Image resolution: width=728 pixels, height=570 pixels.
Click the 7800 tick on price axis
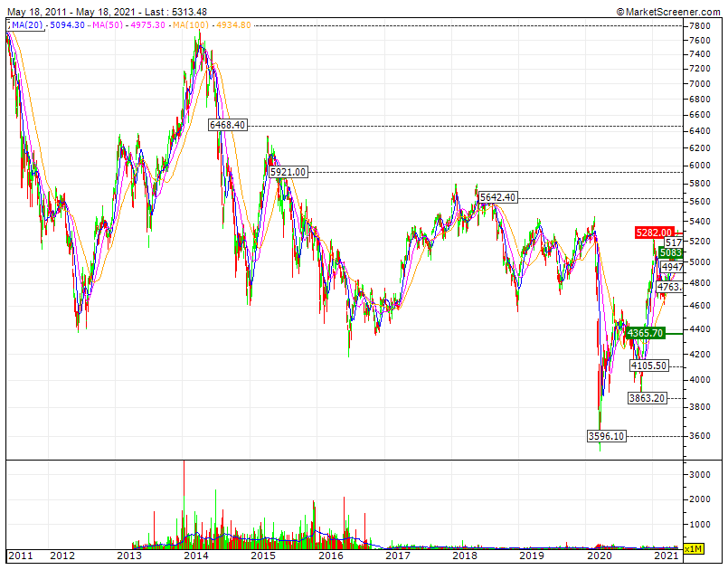pyautogui.click(x=700, y=26)
